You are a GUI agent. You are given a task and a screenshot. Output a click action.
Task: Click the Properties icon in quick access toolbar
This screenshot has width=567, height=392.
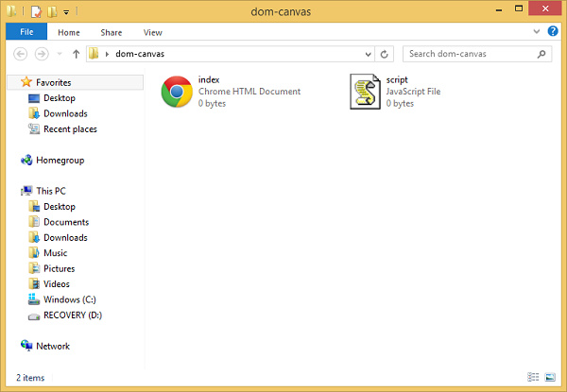coord(36,11)
